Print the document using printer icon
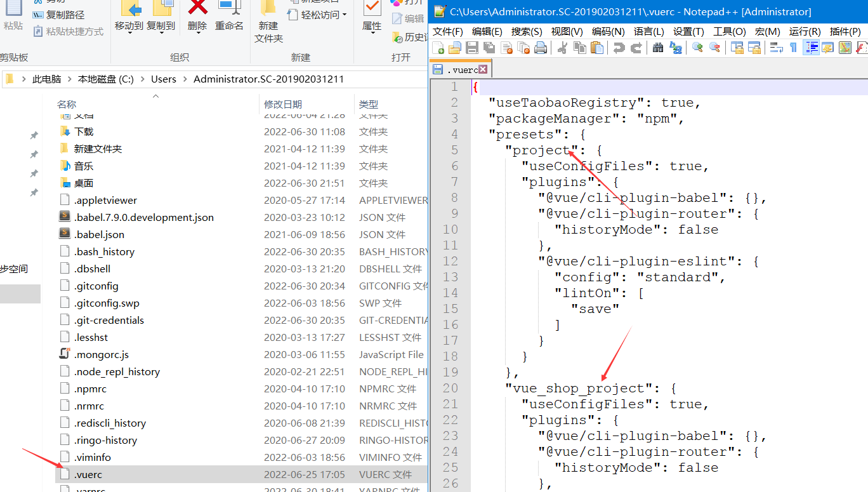 coord(541,48)
